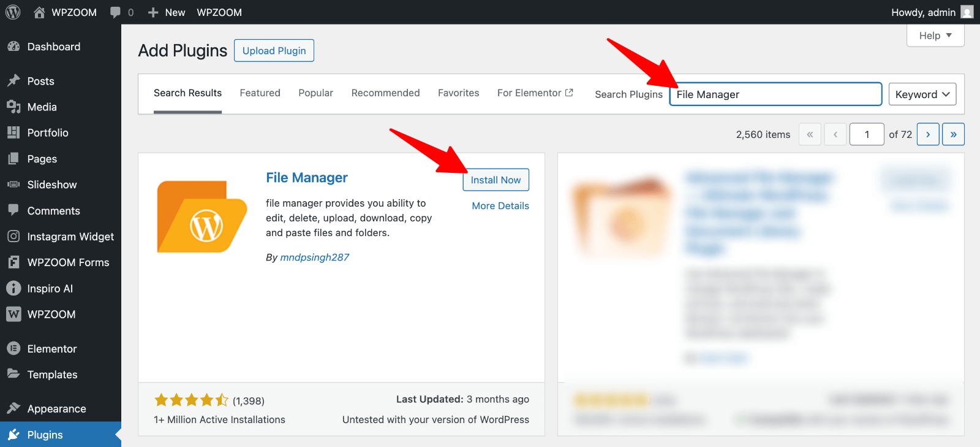Click the Dashboard gauge icon

click(x=13, y=47)
